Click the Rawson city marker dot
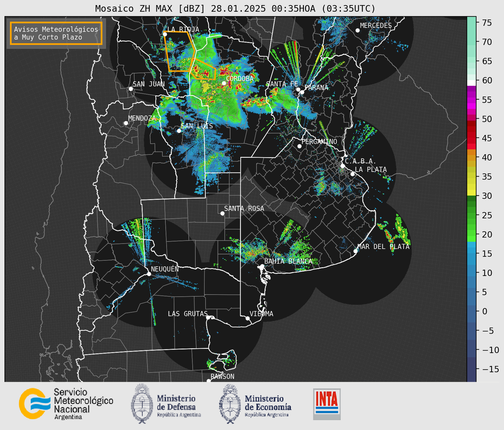 [x=209, y=381]
